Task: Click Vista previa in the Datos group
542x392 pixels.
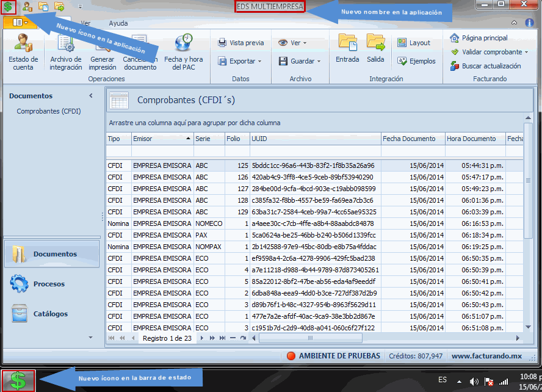Action: tap(241, 43)
